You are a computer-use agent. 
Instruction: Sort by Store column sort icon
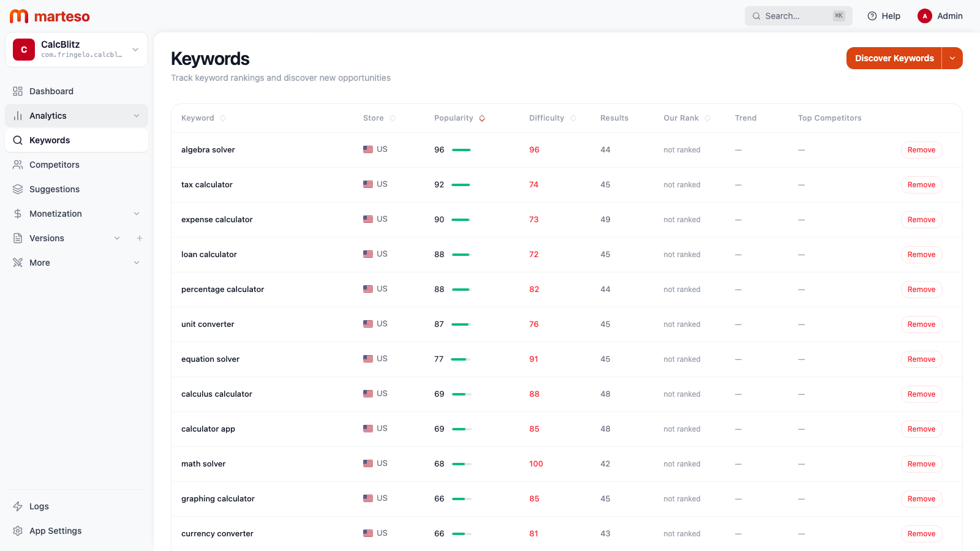click(x=393, y=118)
